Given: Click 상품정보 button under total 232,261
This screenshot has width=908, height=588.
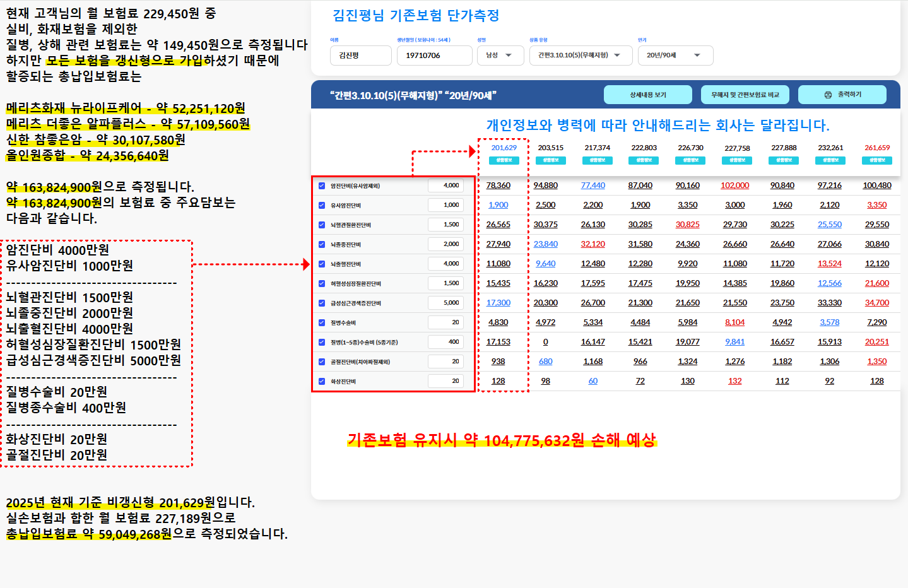Looking at the screenshot, I should click(830, 160).
